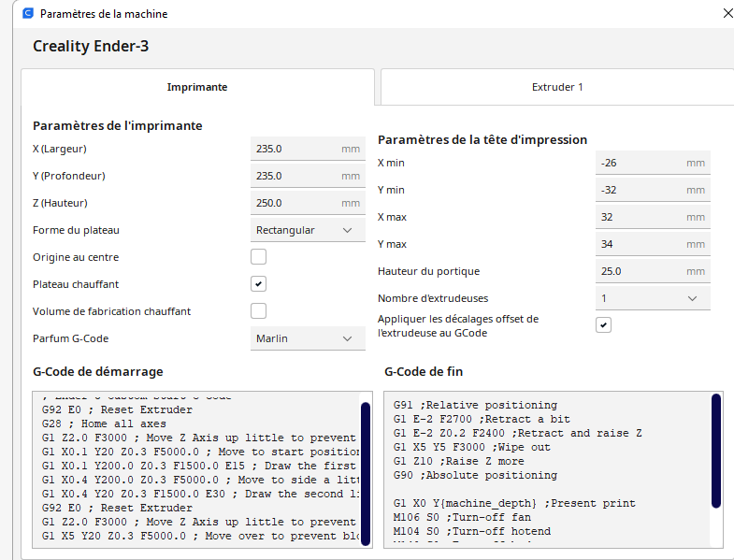Image resolution: width=734 pixels, height=560 pixels.
Task: Click the first 'G92 E0 ; Reset Extruder' line
Action: (117, 409)
